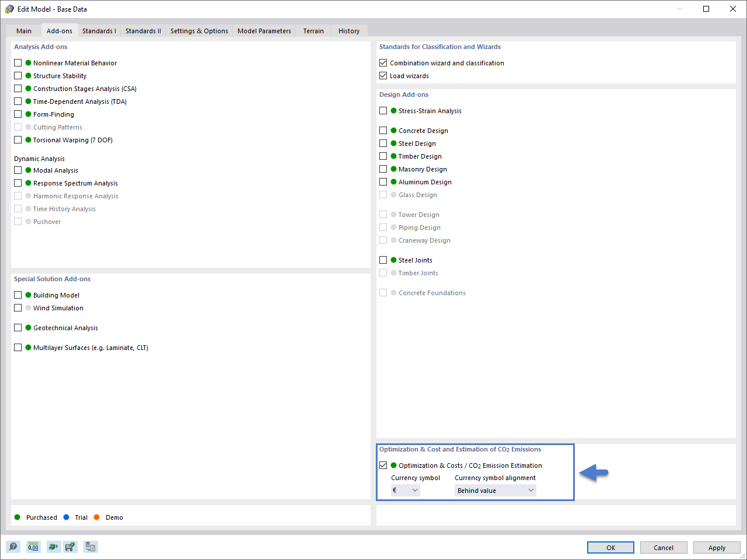Open the Standards I tab
This screenshot has width=747, height=560.
pos(99,31)
